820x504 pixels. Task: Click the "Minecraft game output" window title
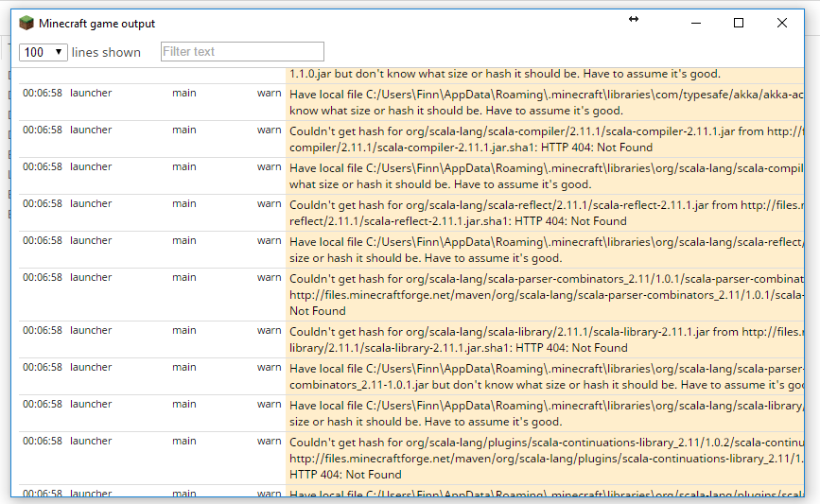(96, 23)
